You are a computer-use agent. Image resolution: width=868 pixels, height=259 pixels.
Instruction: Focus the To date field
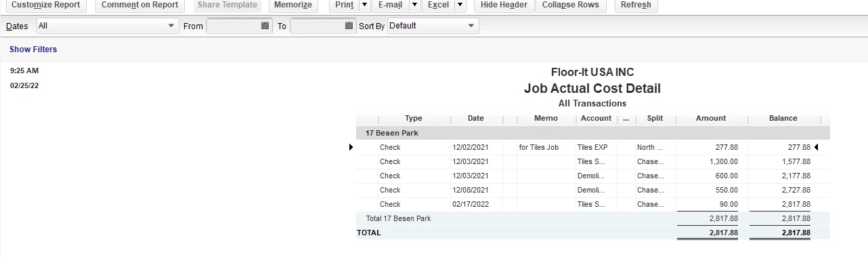pos(317,26)
